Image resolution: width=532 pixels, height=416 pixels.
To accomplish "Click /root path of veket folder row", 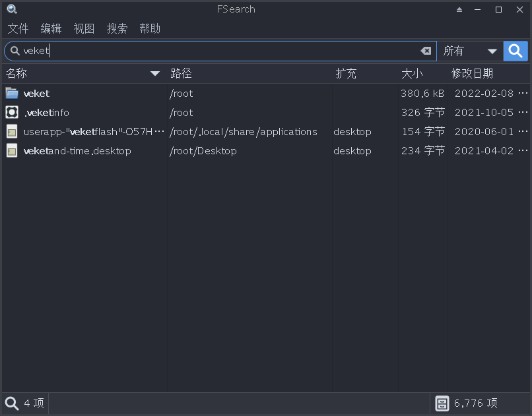I will click(x=181, y=94).
